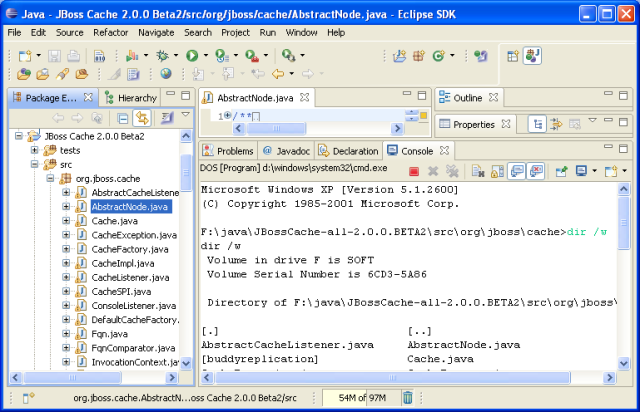
Task: Click the Save icon in toolbar
Action: pyautogui.click(x=54, y=56)
